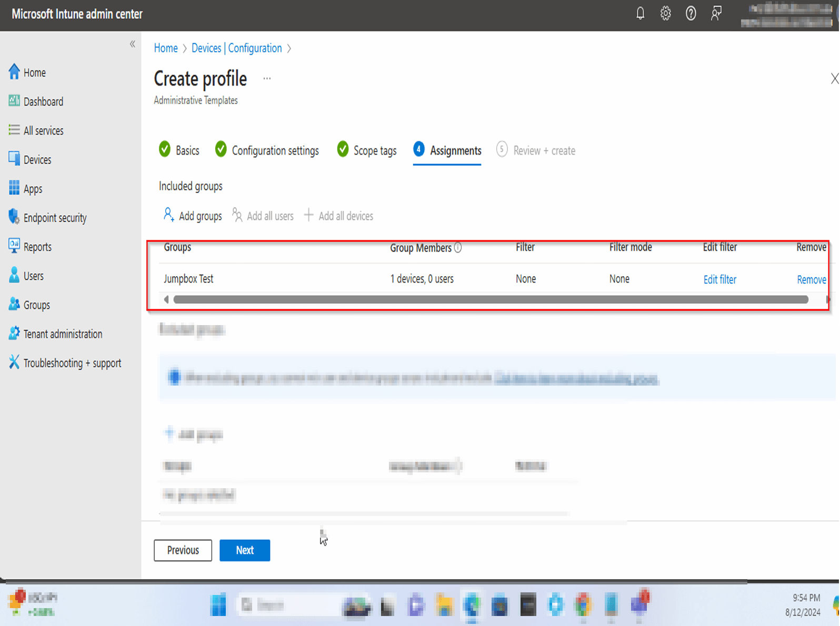Click Home breadcrumb link
The width and height of the screenshot is (840, 626).
click(166, 48)
